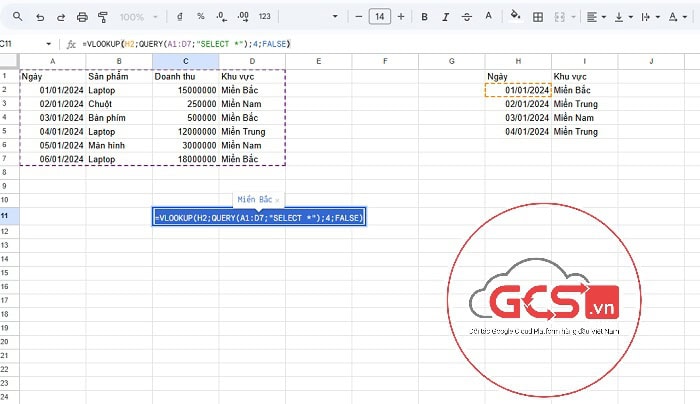Redo the last undone action
The height and width of the screenshot is (404, 700).
(x=63, y=17)
